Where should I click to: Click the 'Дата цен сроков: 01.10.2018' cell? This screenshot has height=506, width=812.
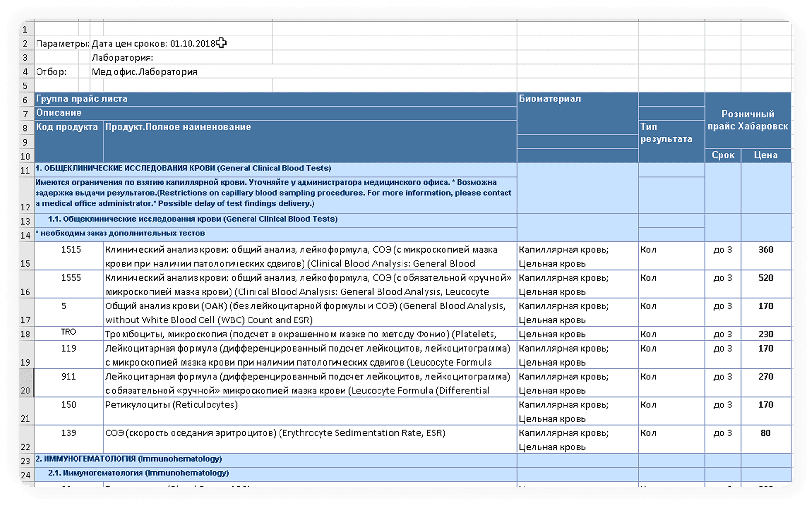pos(181,43)
